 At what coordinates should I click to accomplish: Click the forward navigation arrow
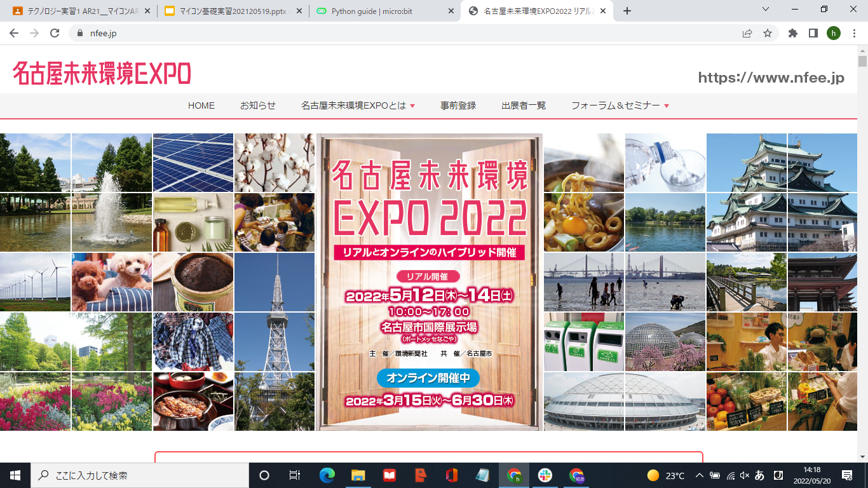coord(34,33)
